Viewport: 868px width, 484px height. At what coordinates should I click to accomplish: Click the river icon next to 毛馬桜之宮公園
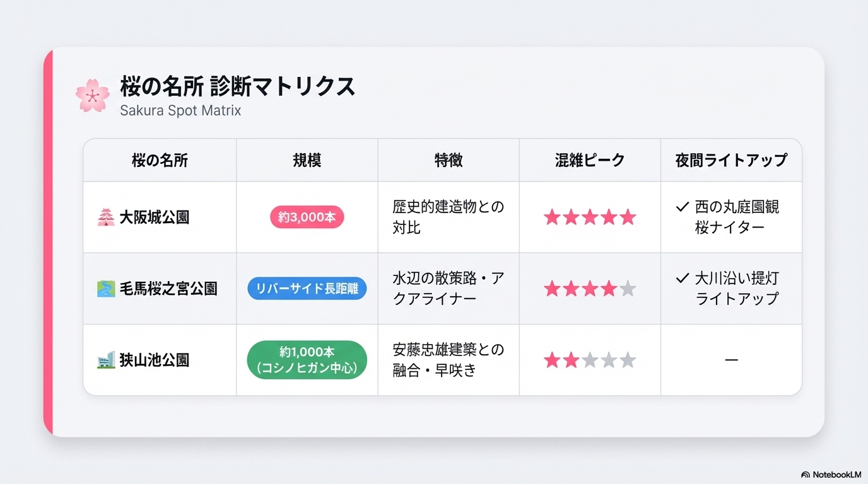tap(105, 289)
